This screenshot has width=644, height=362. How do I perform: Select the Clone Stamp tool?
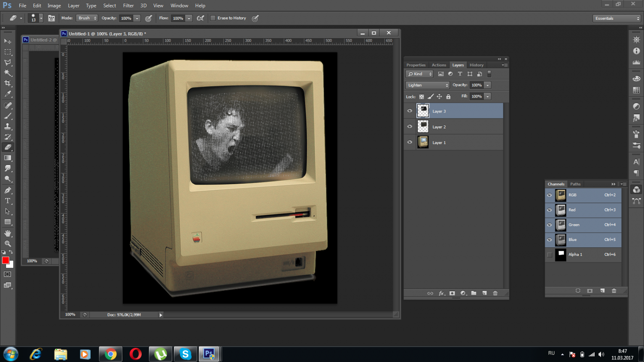[x=8, y=127]
